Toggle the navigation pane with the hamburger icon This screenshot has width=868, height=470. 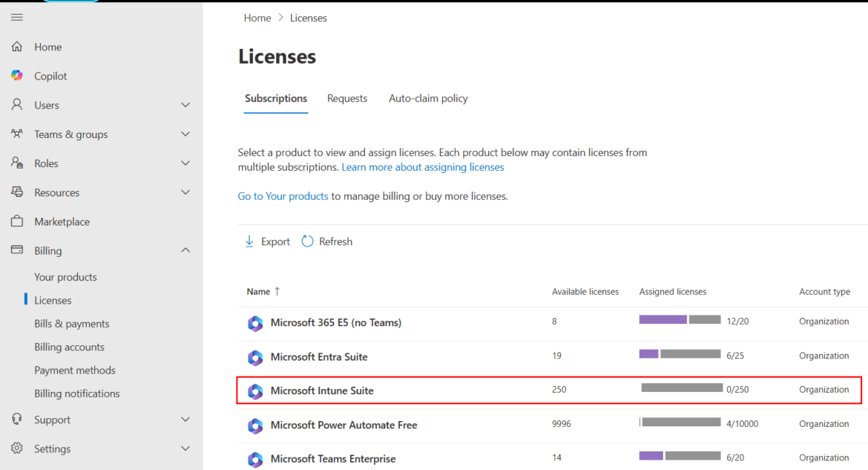pos(16,17)
